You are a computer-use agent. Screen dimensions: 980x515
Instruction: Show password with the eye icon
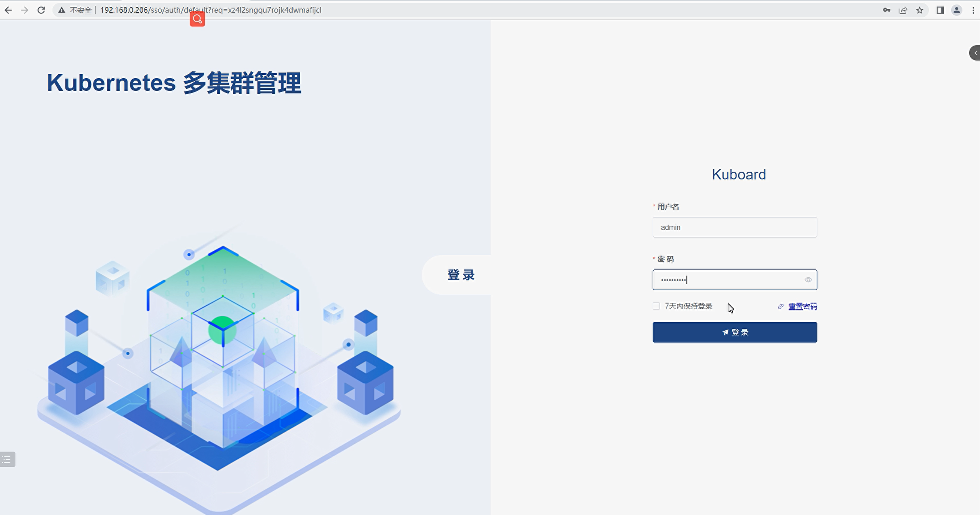[x=808, y=280]
